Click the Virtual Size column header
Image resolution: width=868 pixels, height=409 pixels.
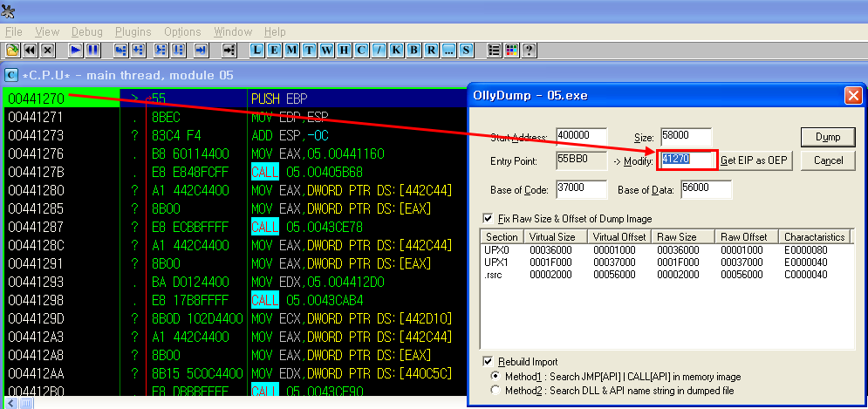[x=554, y=237]
